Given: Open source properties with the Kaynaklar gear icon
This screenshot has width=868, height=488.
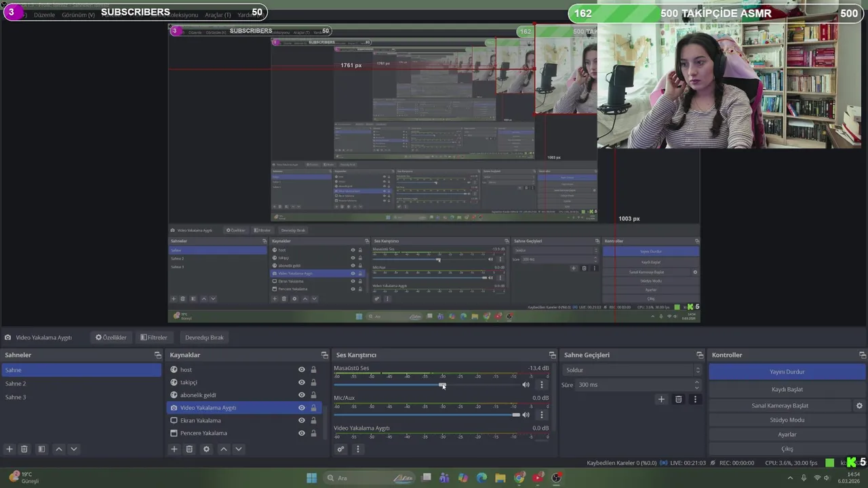Looking at the screenshot, I should (x=207, y=449).
